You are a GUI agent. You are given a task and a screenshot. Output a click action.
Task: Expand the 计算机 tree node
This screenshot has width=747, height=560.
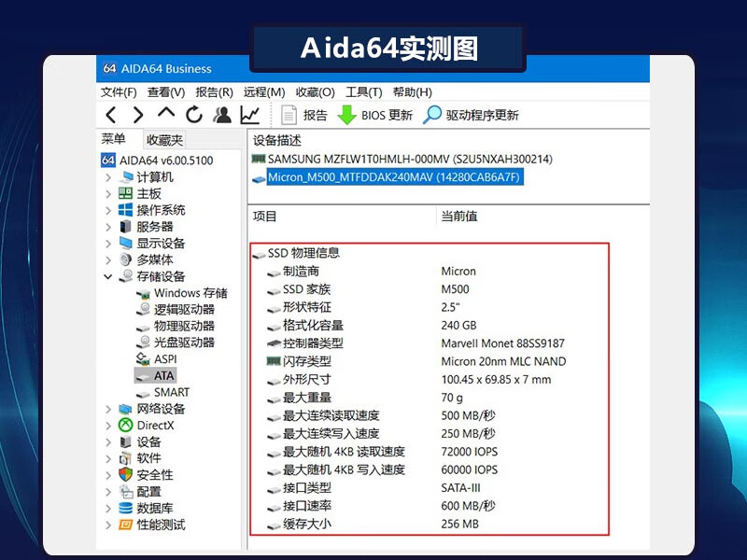(x=109, y=177)
